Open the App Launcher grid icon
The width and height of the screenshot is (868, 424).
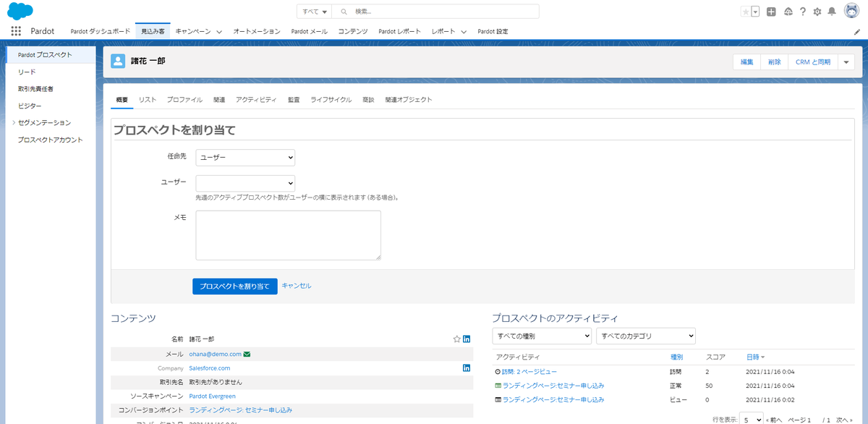point(16,31)
